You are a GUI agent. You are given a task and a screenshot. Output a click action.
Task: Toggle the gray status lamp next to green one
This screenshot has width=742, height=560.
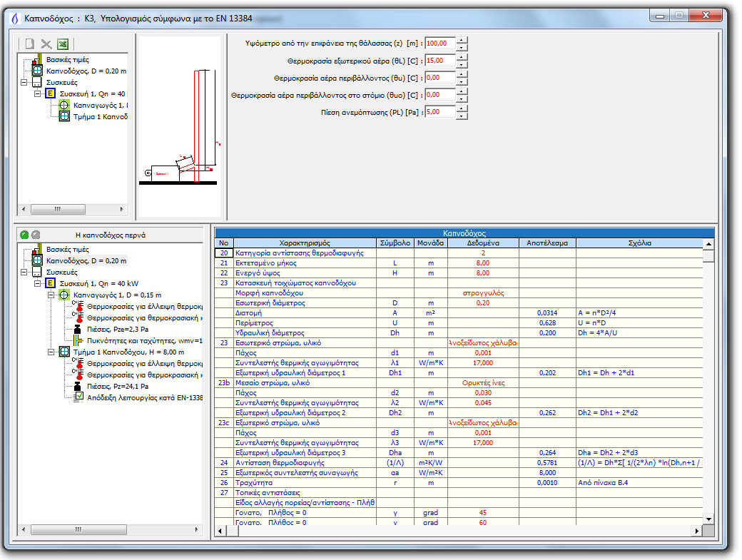pyautogui.click(x=35, y=235)
